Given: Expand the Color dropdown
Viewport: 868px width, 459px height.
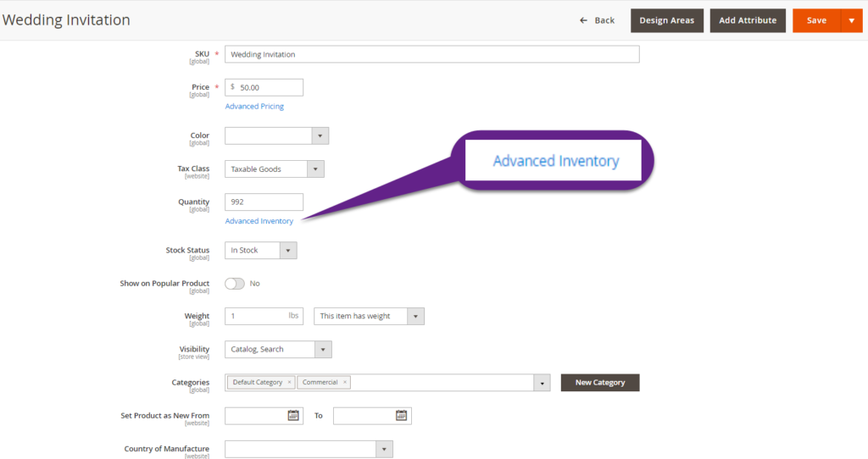Looking at the screenshot, I should tap(320, 136).
